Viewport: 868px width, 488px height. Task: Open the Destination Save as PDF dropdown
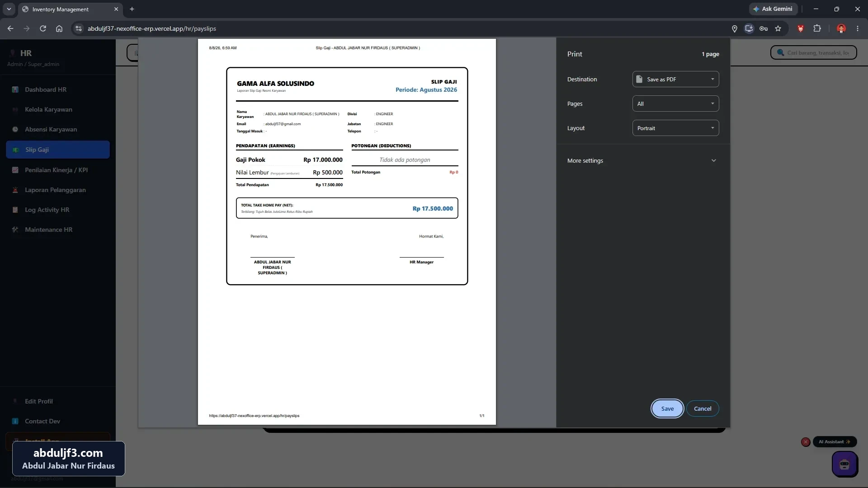(675, 79)
